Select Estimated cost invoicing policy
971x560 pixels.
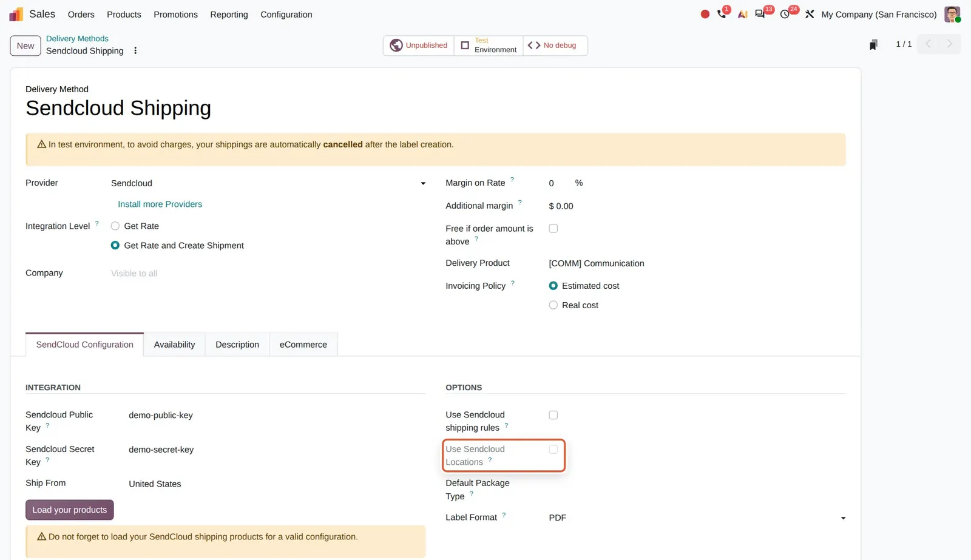pyautogui.click(x=553, y=286)
